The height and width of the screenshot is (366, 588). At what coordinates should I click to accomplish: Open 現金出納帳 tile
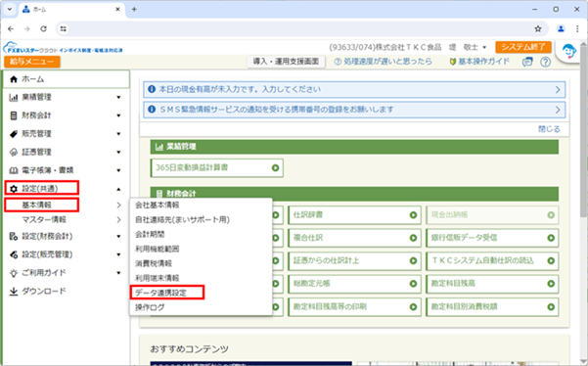tap(492, 215)
